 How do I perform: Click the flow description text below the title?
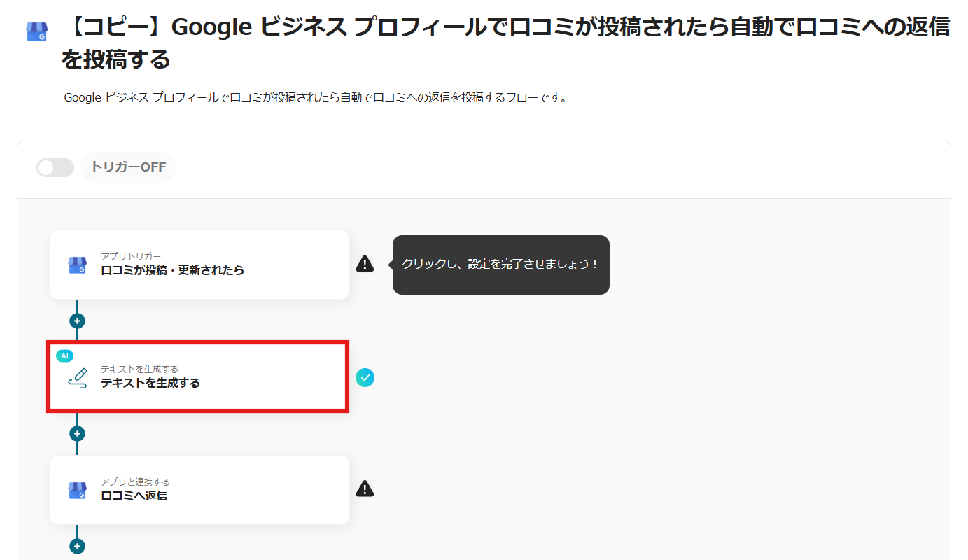click(x=315, y=97)
